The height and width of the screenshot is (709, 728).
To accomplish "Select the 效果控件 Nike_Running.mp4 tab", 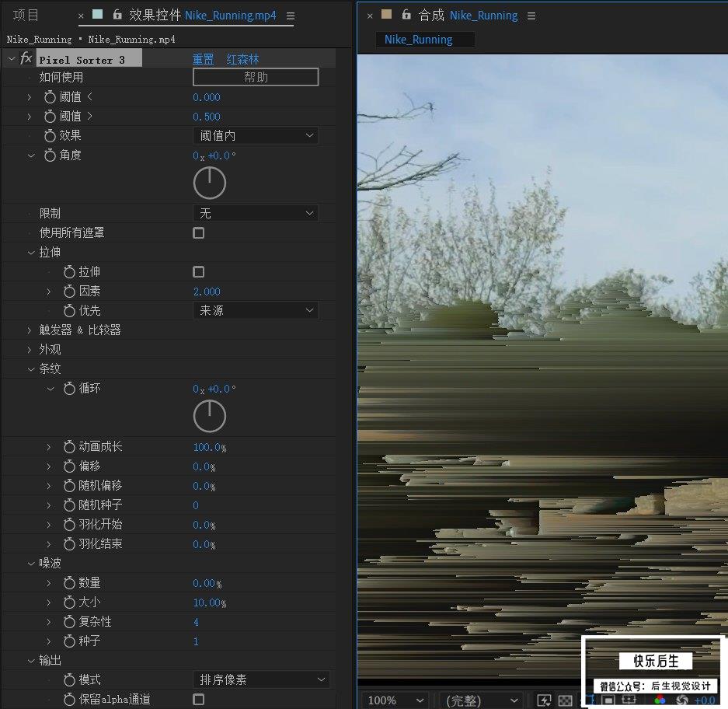I will 203,16.
